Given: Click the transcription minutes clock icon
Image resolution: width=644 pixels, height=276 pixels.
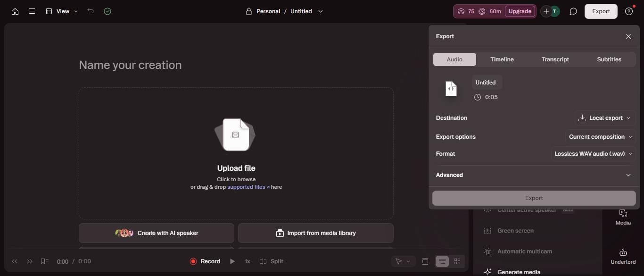Looking at the screenshot, I should click(482, 11).
